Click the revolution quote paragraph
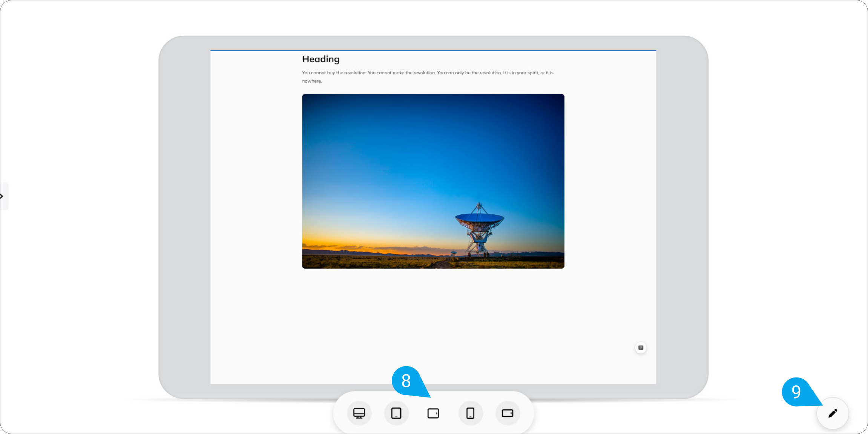The width and height of the screenshot is (868, 434). [428, 77]
